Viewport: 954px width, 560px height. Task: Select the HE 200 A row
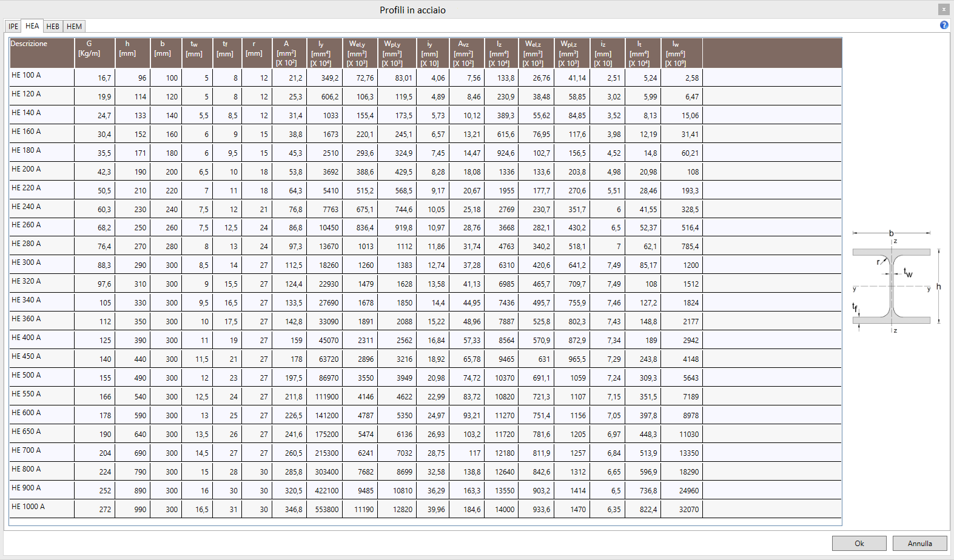point(426,172)
